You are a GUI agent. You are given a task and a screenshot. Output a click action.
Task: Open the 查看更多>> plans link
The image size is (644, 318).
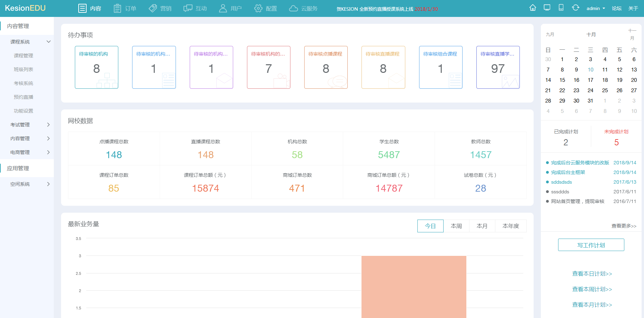coord(624,226)
